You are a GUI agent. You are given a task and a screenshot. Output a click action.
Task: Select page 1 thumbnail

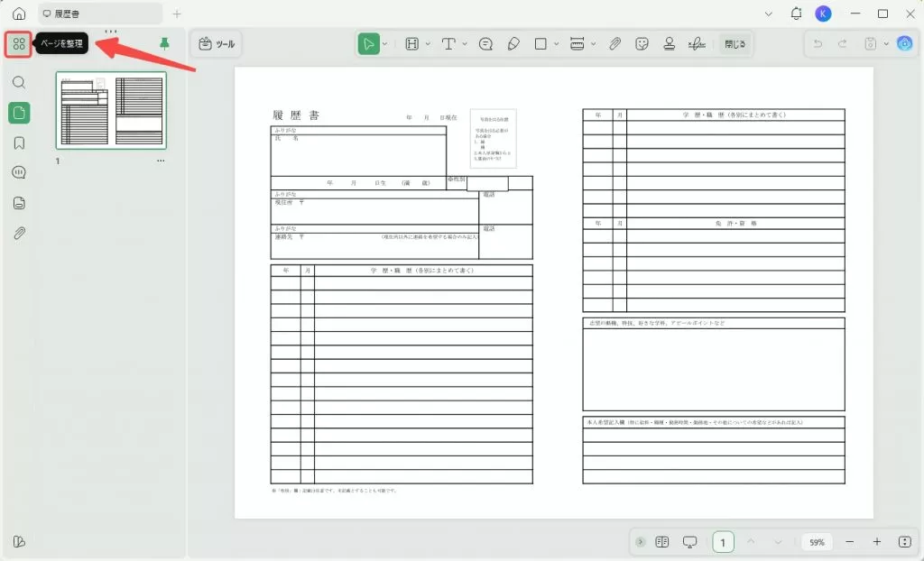(111, 110)
